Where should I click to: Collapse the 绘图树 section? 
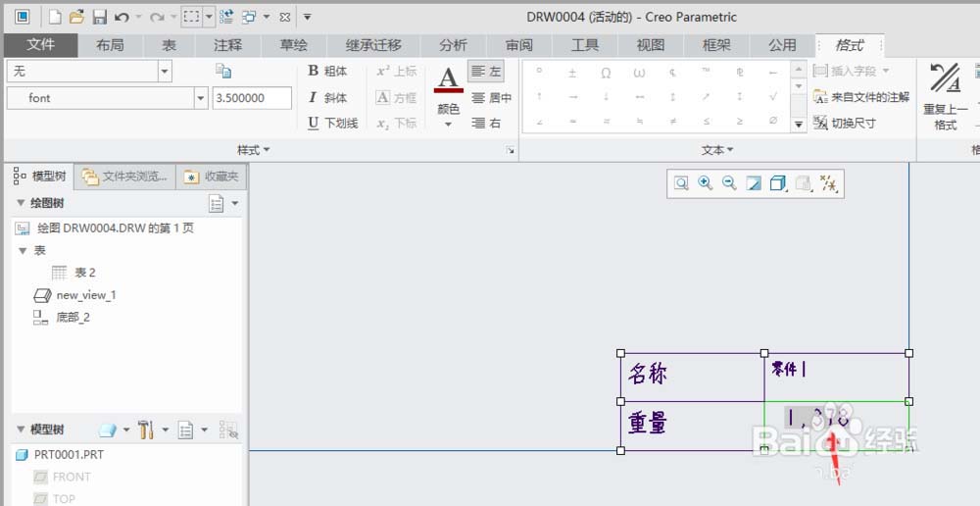(21, 203)
